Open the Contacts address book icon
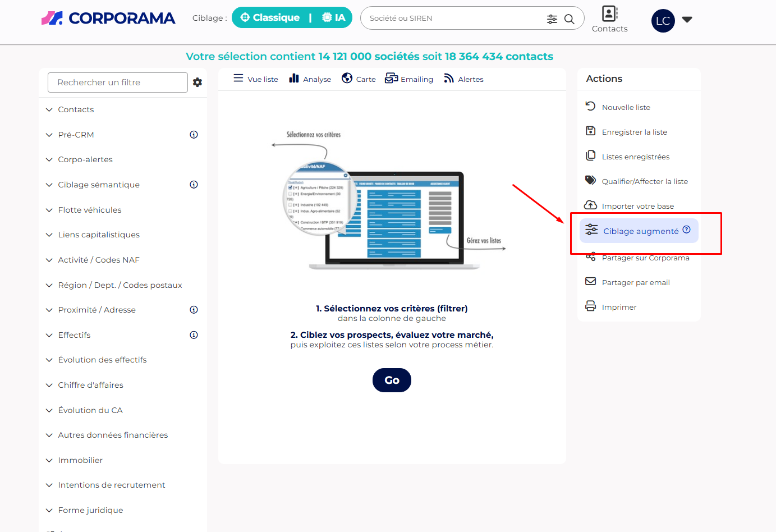The image size is (776, 532). 609,13
